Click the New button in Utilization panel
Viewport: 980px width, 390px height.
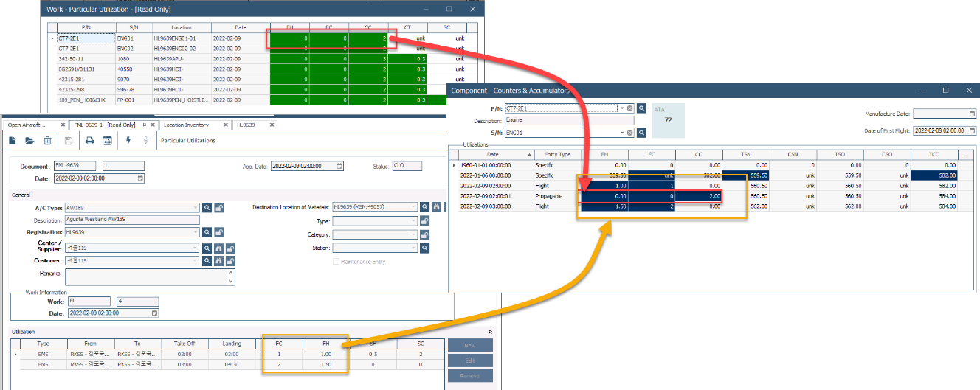click(x=470, y=346)
